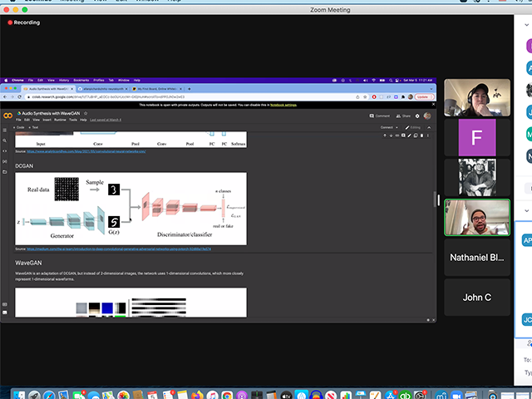
Task: Select the John C participant tile
Action: (x=476, y=297)
